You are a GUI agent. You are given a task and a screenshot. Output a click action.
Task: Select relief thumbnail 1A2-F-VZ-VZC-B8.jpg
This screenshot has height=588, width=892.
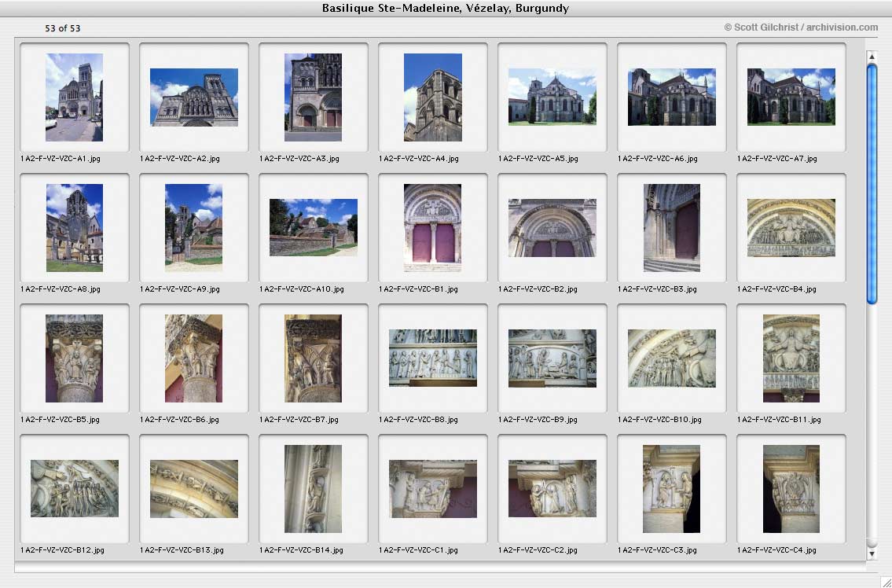coord(433,358)
